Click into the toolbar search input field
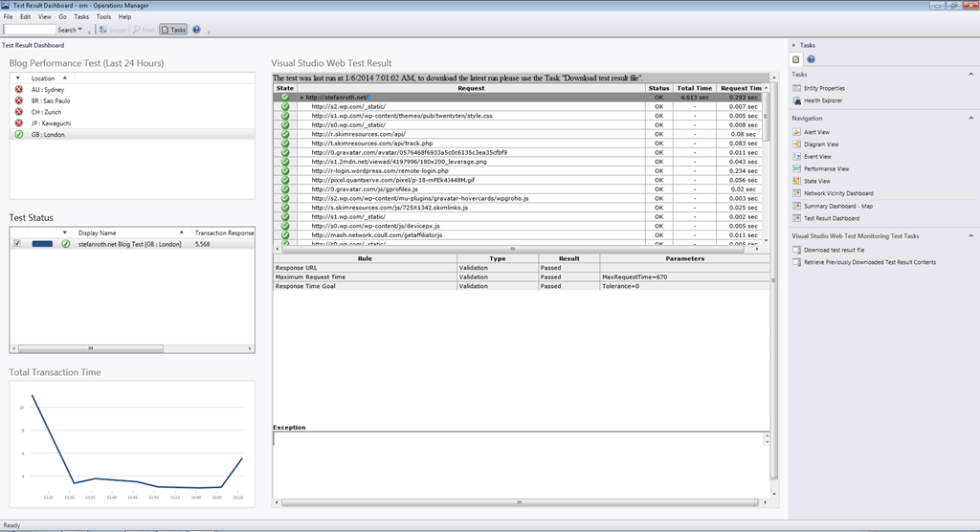Image resolution: width=980 pixels, height=532 pixels. [x=30, y=30]
